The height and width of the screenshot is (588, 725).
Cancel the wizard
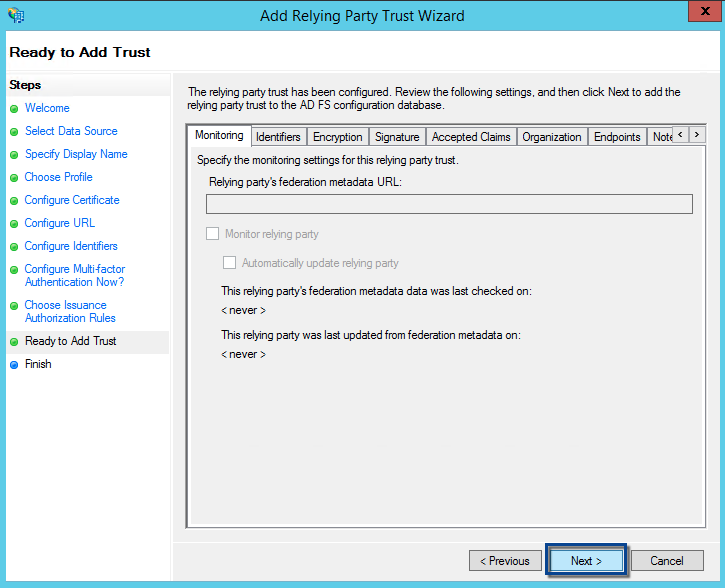tap(667, 561)
